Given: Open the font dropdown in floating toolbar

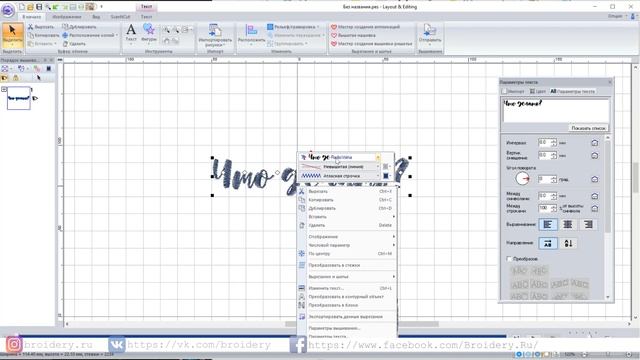Looking at the screenshot, I should [x=378, y=157].
